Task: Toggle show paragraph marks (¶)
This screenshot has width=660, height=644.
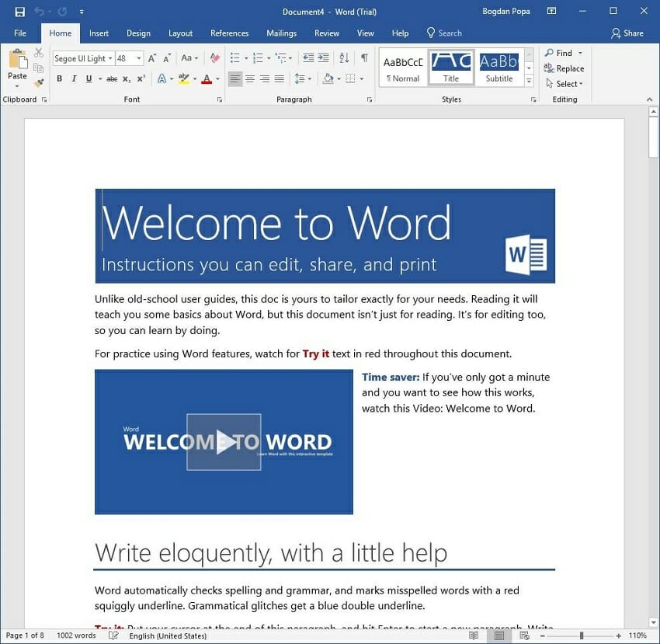Action: click(364, 58)
